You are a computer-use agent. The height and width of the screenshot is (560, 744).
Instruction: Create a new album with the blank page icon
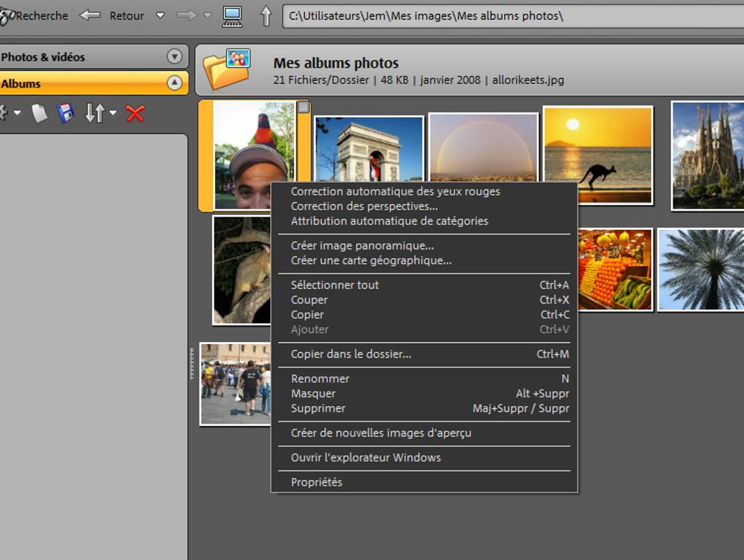tap(39, 113)
